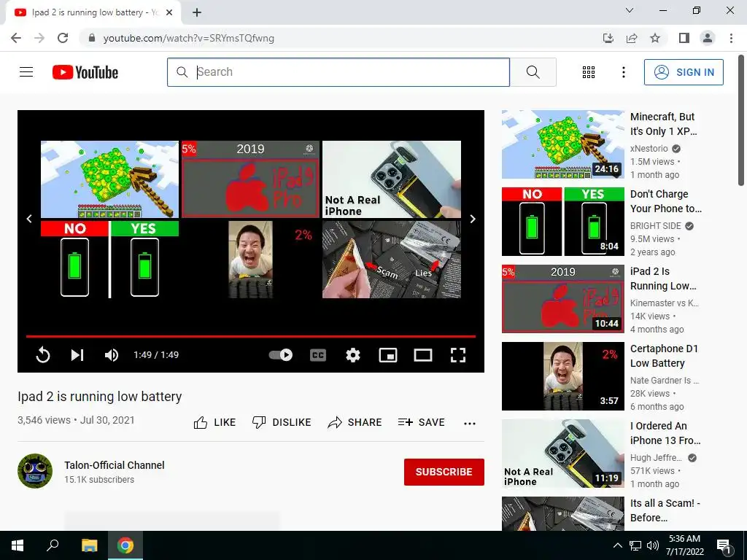The width and height of the screenshot is (747, 560).
Task: Go to the YouTube home logo
Action: click(85, 72)
